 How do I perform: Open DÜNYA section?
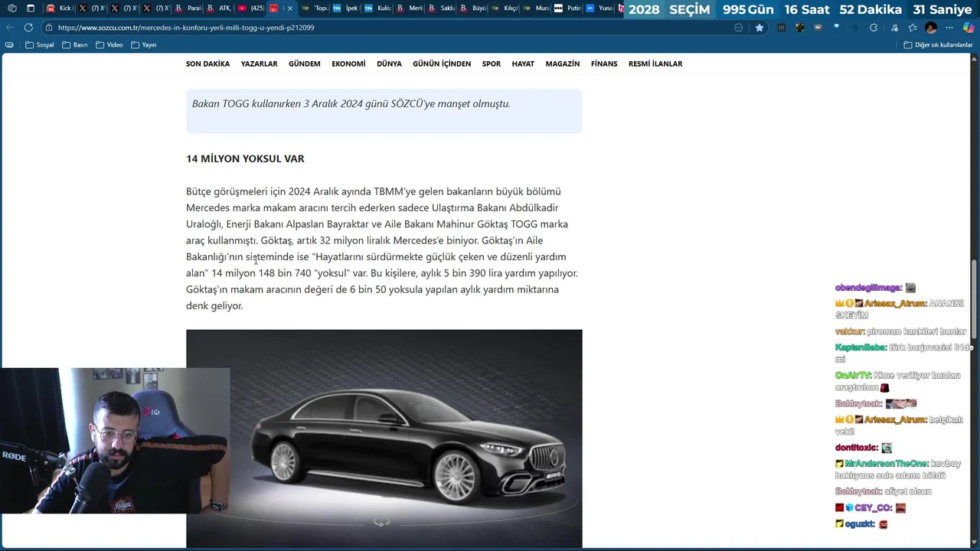[x=389, y=64]
